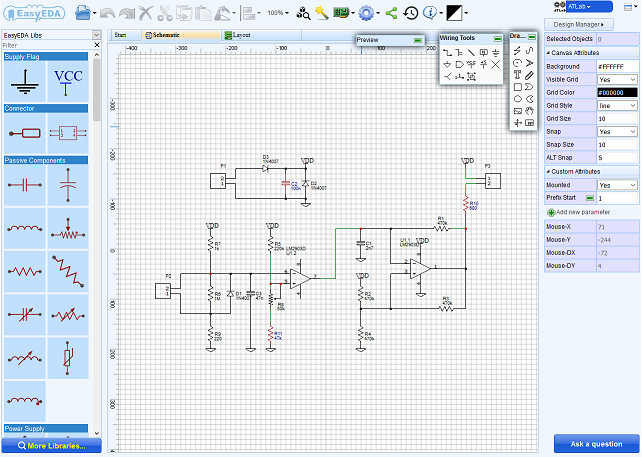
Task: Collapse the Wiring Tools panel
Action: 497,37
